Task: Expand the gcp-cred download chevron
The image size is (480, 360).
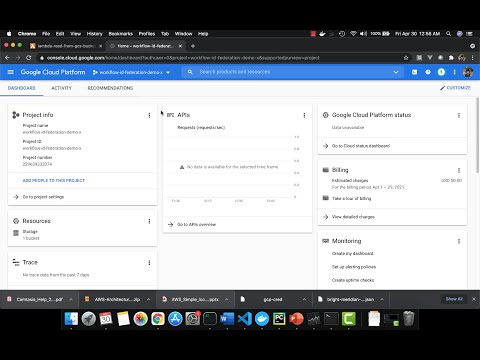Action: pos(304,299)
